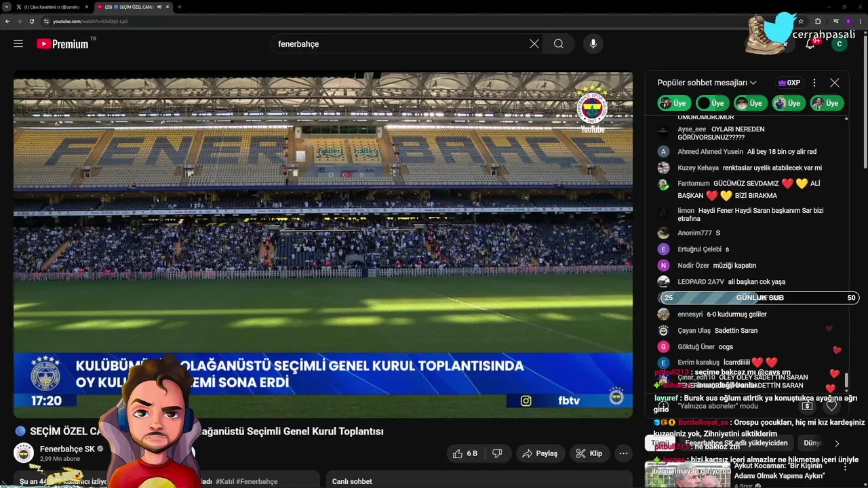Close the live chat panel
The width and height of the screenshot is (868, 488).
[x=835, y=83]
